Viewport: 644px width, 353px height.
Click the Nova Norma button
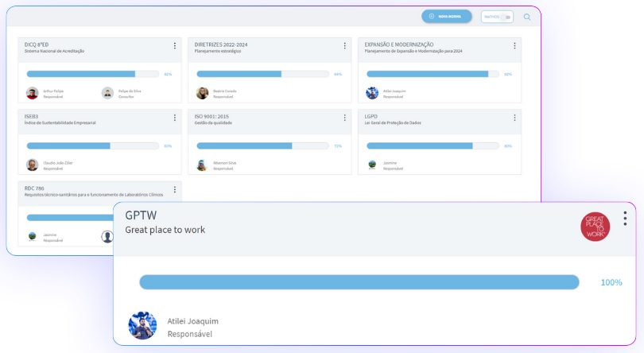coord(447,16)
